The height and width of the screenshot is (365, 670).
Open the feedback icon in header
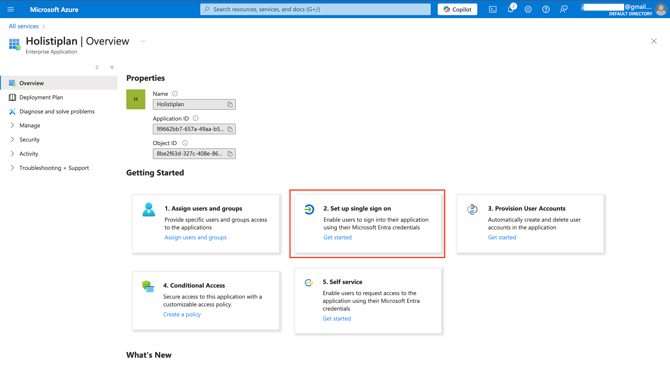564,9
